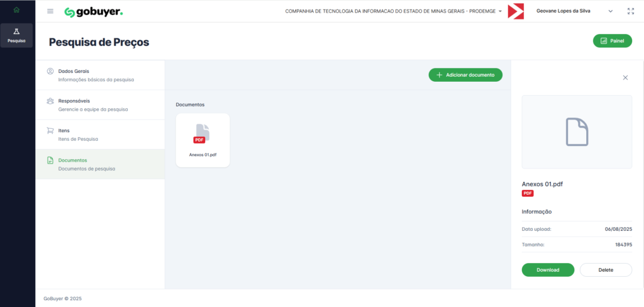644x307 pixels.
Task: Toggle the hamburger menu icon
Action: tap(50, 11)
